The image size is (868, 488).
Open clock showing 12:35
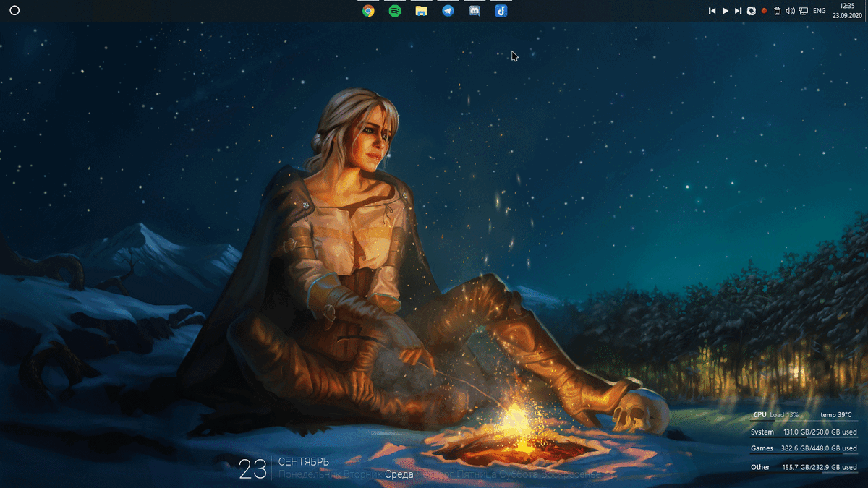click(847, 11)
